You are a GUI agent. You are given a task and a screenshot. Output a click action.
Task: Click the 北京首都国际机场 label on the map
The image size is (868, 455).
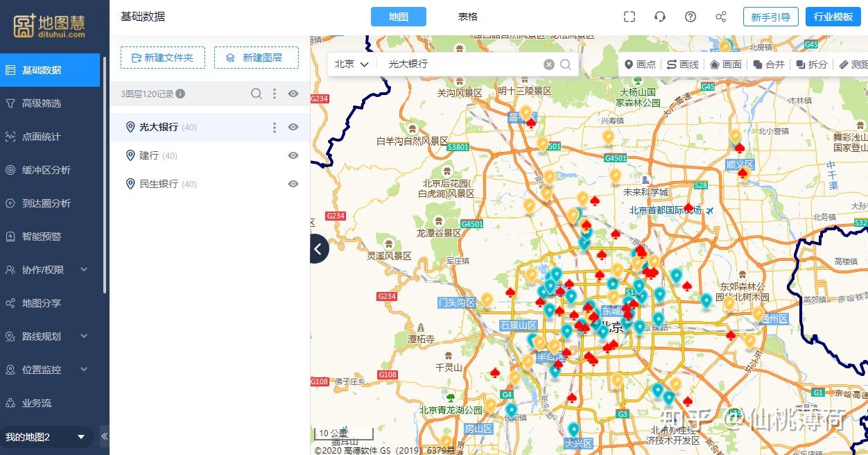(x=666, y=210)
